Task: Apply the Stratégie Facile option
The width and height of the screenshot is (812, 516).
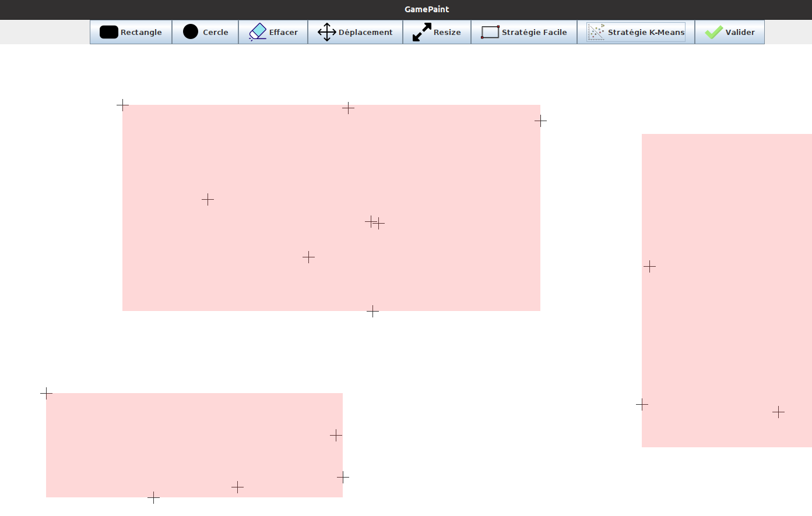Action: point(524,32)
